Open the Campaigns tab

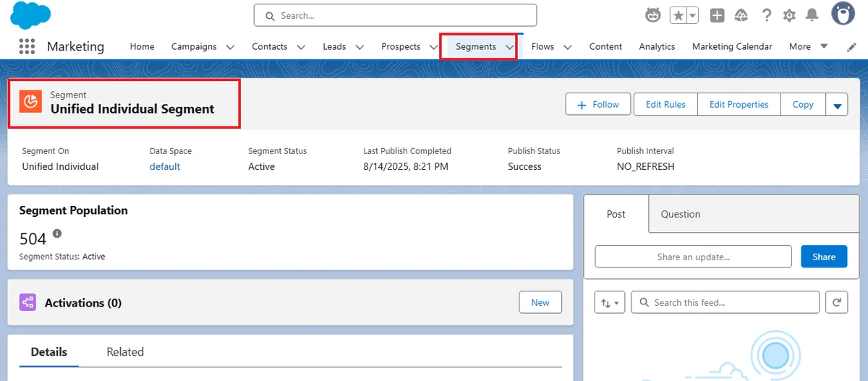point(194,46)
